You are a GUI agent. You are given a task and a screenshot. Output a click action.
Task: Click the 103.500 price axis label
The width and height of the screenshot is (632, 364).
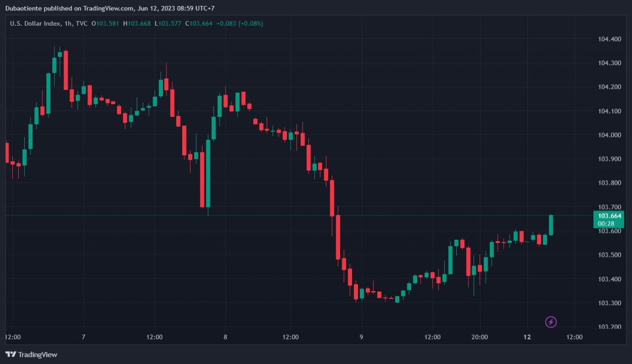609,255
